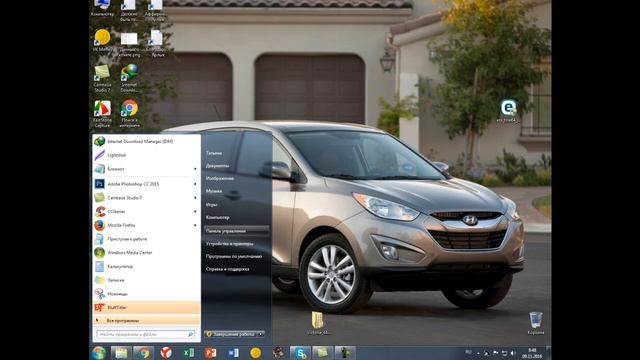Launch Yandex Browser from taskbar

pos(166,353)
